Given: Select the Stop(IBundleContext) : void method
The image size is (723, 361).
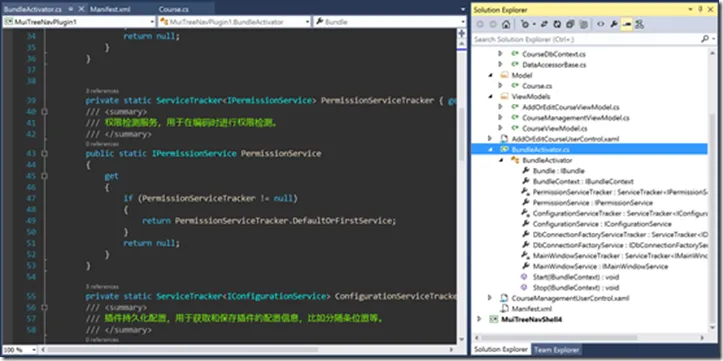Looking at the screenshot, I should pos(575,287).
